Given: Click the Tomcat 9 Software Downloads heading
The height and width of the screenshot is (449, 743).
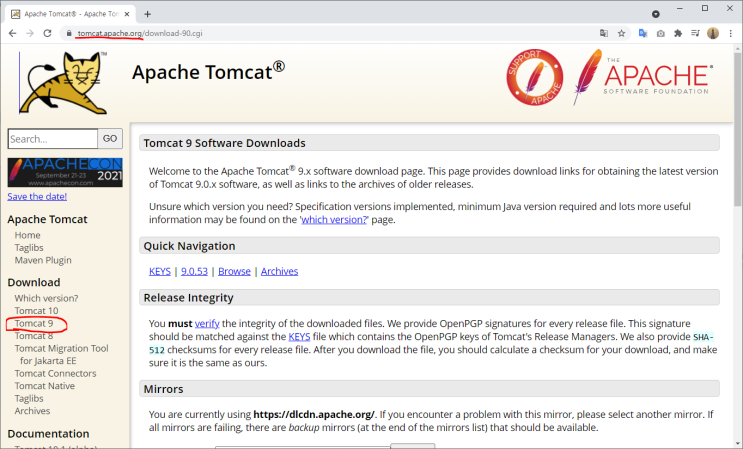Looking at the screenshot, I should [225, 143].
